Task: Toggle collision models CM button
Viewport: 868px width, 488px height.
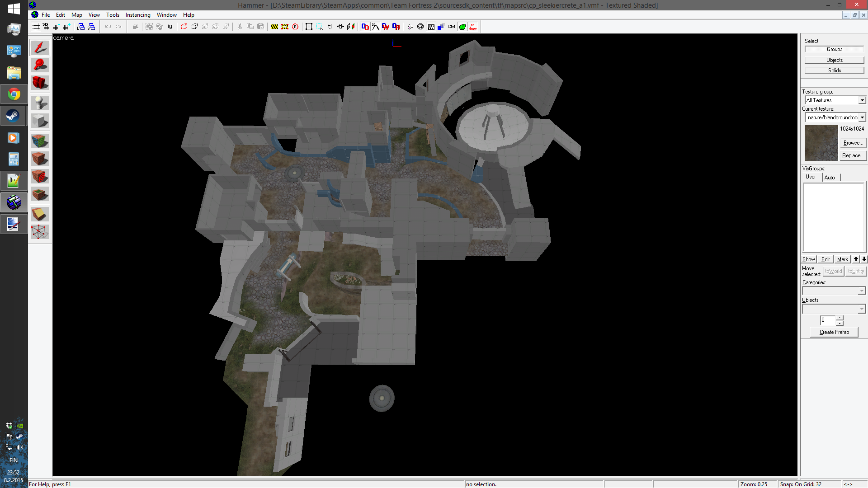Action: 451,27
